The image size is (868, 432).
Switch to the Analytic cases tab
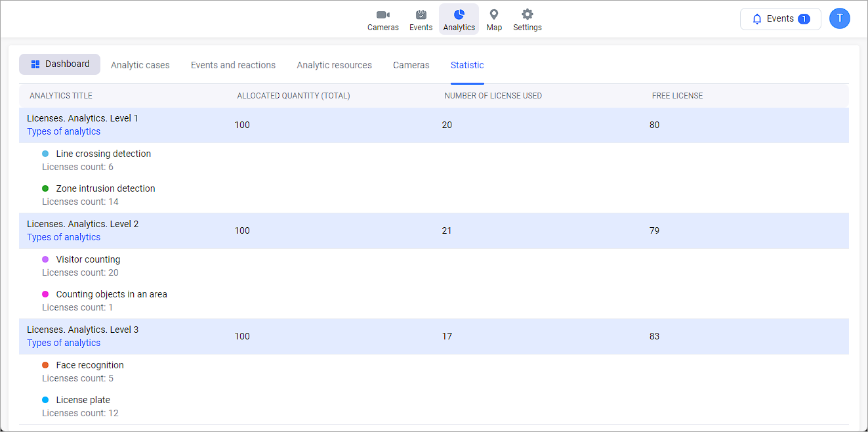click(140, 65)
